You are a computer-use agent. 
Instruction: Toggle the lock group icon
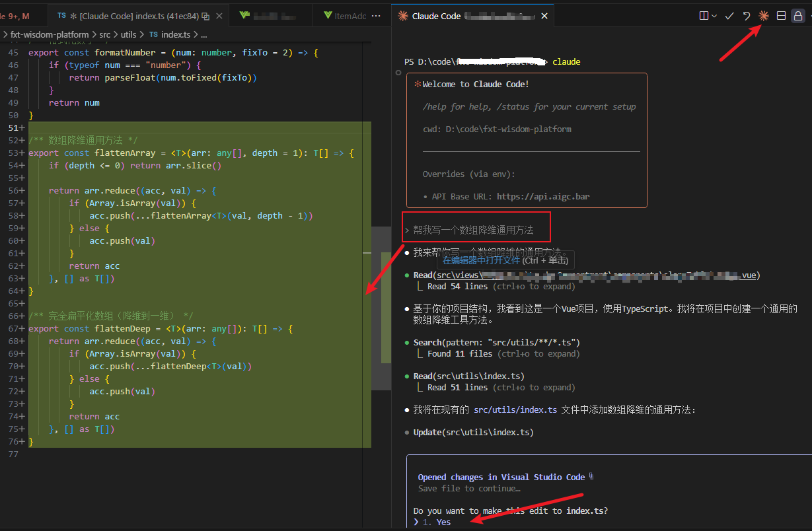coord(798,16)
